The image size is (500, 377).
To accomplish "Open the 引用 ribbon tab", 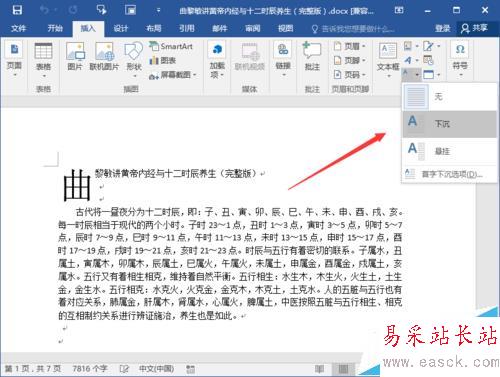I will [x=187, y=28].
